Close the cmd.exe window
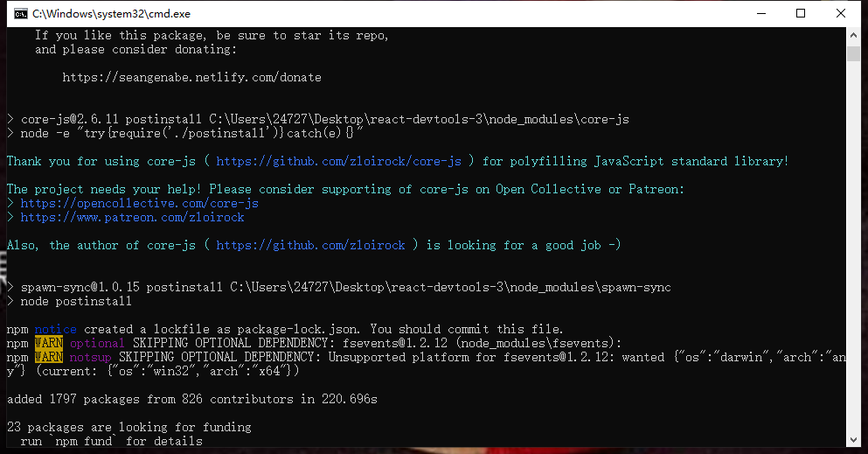 pyautogui.click(x=840, y=13)
